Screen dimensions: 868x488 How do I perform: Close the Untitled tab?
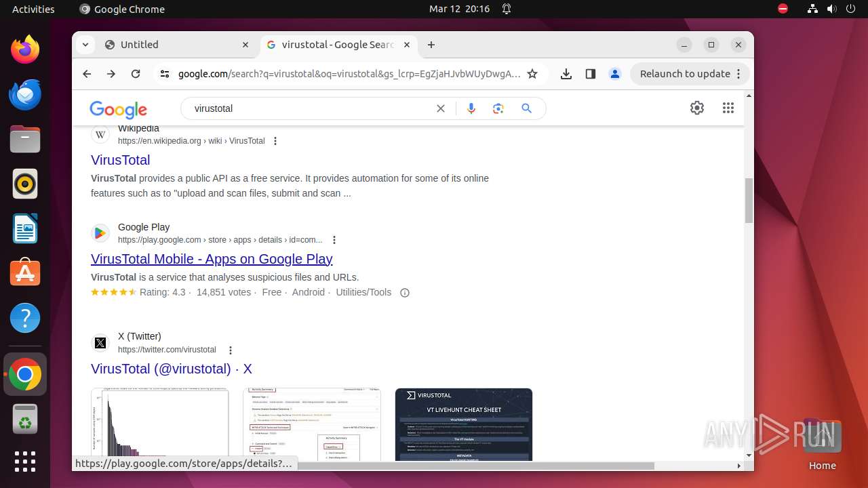coord(245,45)
